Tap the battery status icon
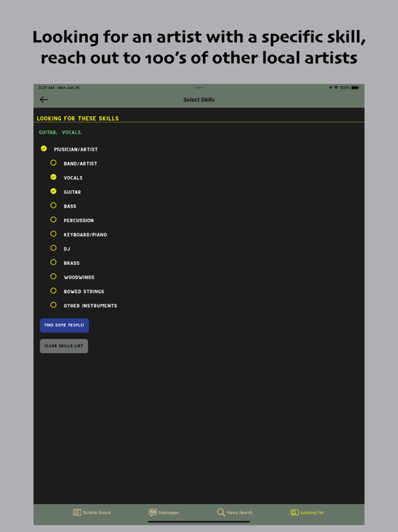The width and height of the screenshot is (398, 532). [355, 88]
